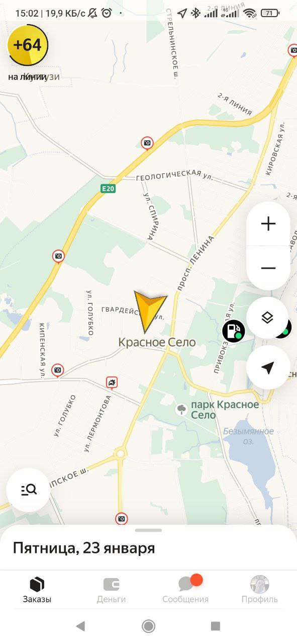Screen dimensions: 297x644
Task: Tap the accident marker near ул. Лермонтова
Action: pyautogui.click(x=112, y=382)
